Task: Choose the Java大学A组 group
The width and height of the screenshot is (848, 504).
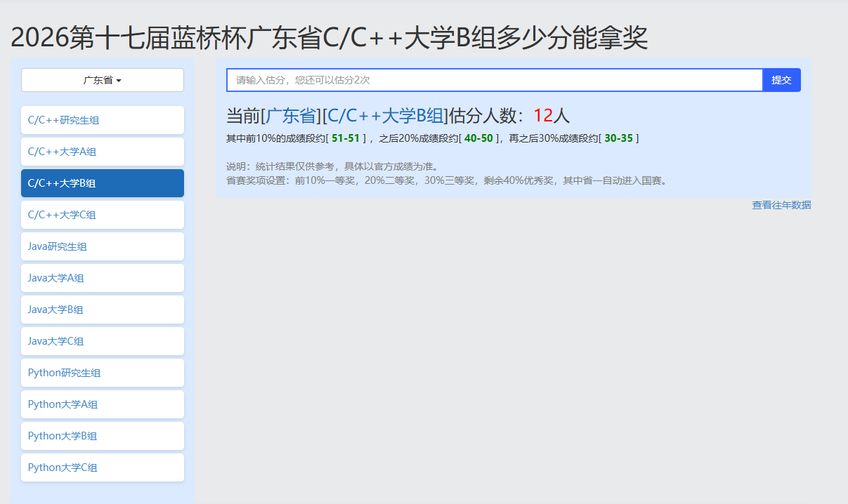Action: [x=103, y=278]
